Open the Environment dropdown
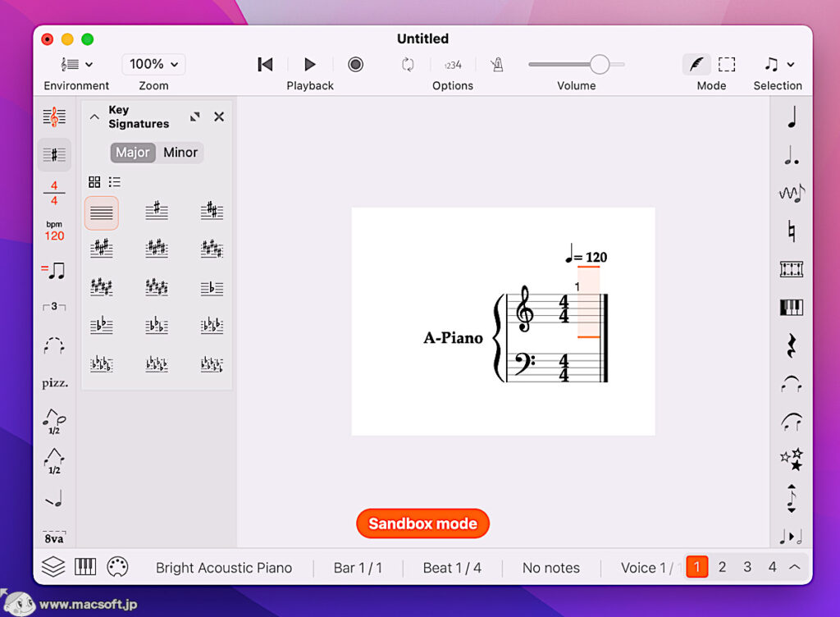Viewport: 840px width, 617px height. coord(76,65)
